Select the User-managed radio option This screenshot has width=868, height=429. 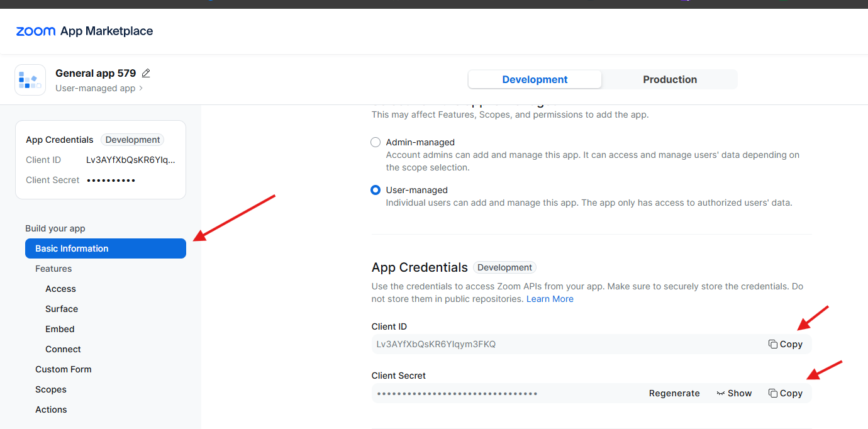[376, 190]
